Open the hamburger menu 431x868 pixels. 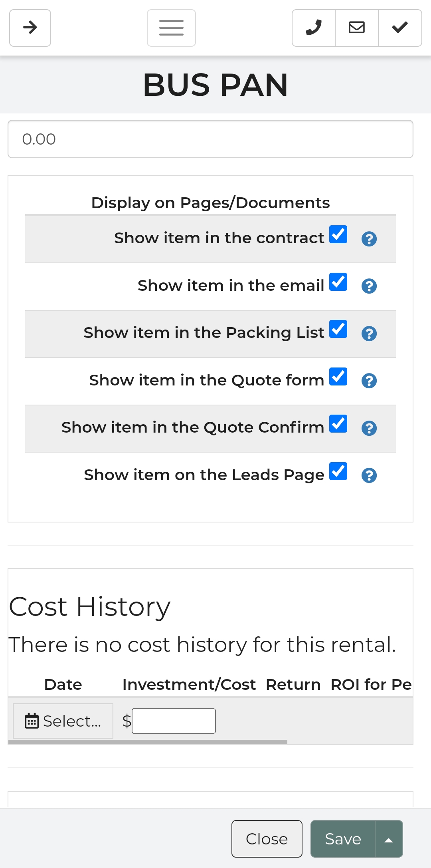(x=171, y=28)
